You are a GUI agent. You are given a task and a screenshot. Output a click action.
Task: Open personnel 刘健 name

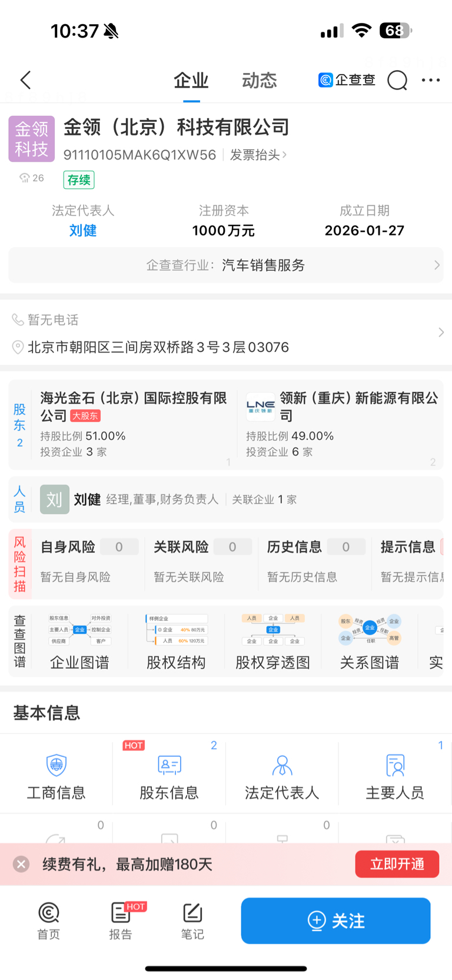(87, 500)
